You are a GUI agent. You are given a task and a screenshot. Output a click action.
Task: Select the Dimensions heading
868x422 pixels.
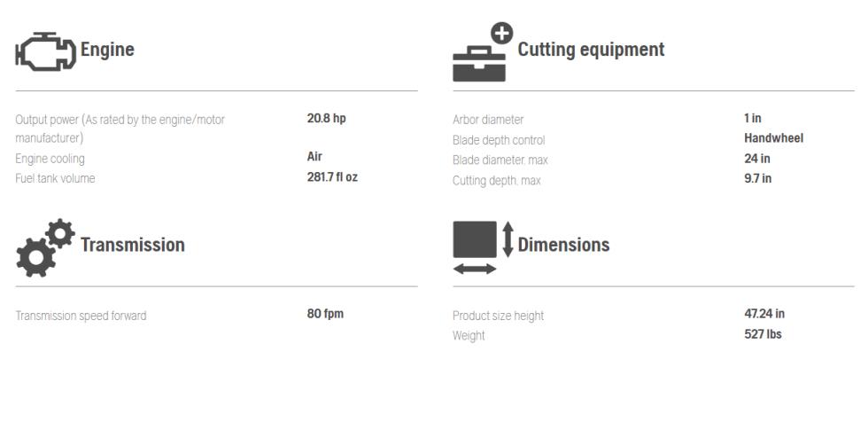tap(563, 245)
